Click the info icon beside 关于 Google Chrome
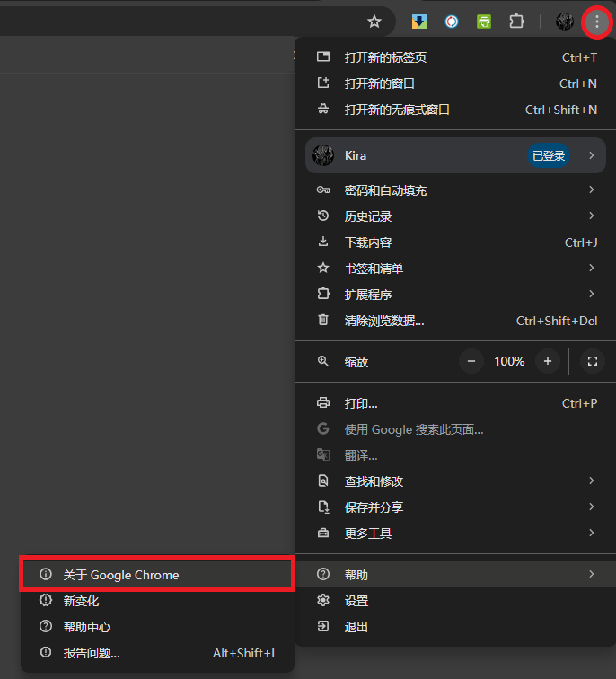 pos(46,574)
